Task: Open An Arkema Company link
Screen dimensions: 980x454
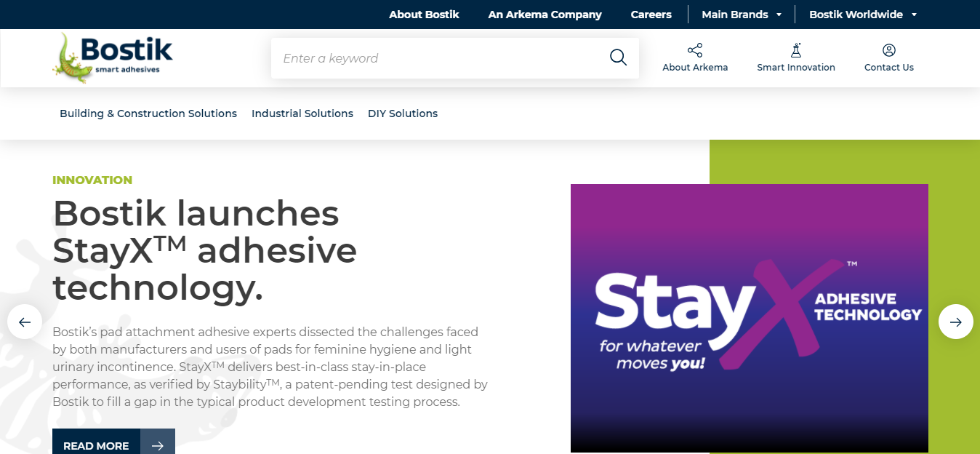Action: [x=545, y=15]
